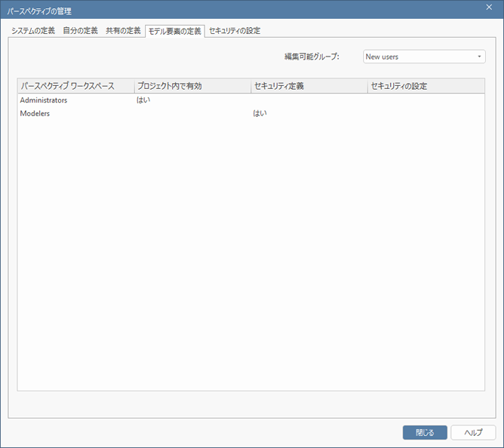Click the モデル要素の定義 tab
The image size is (504, 448).
point(175,31)
